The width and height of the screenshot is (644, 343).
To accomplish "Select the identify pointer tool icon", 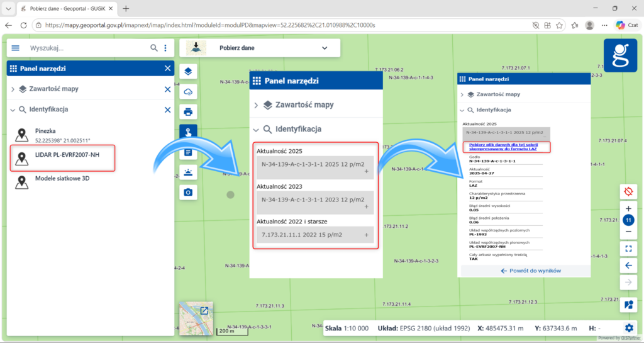I will (188, 132).
